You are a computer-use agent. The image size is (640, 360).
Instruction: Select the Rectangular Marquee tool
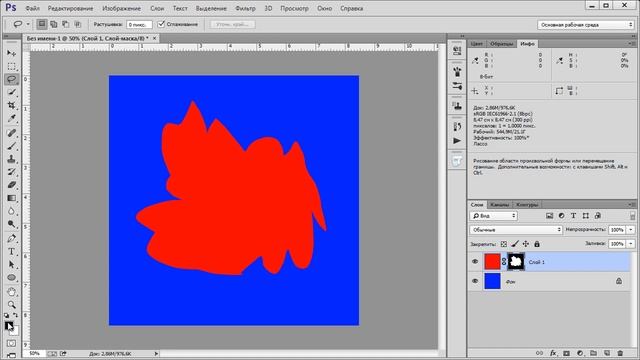11,66
